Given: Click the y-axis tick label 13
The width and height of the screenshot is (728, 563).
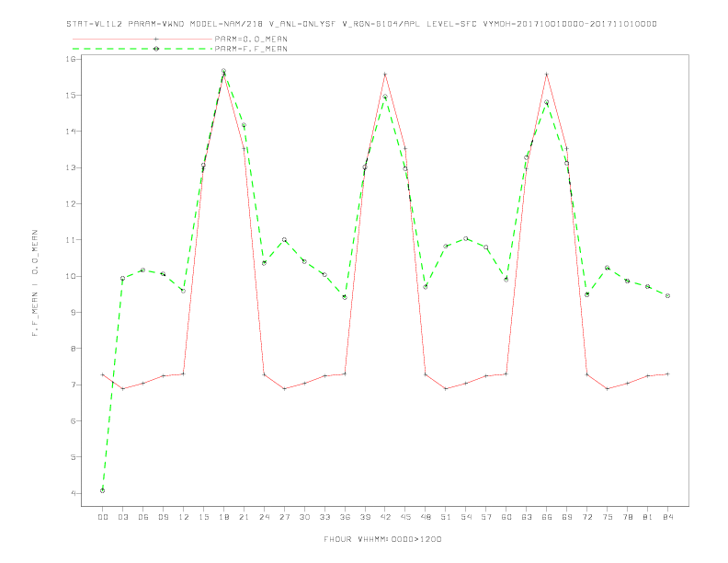Looking at the screenshot, I should (x=71, y=167).
